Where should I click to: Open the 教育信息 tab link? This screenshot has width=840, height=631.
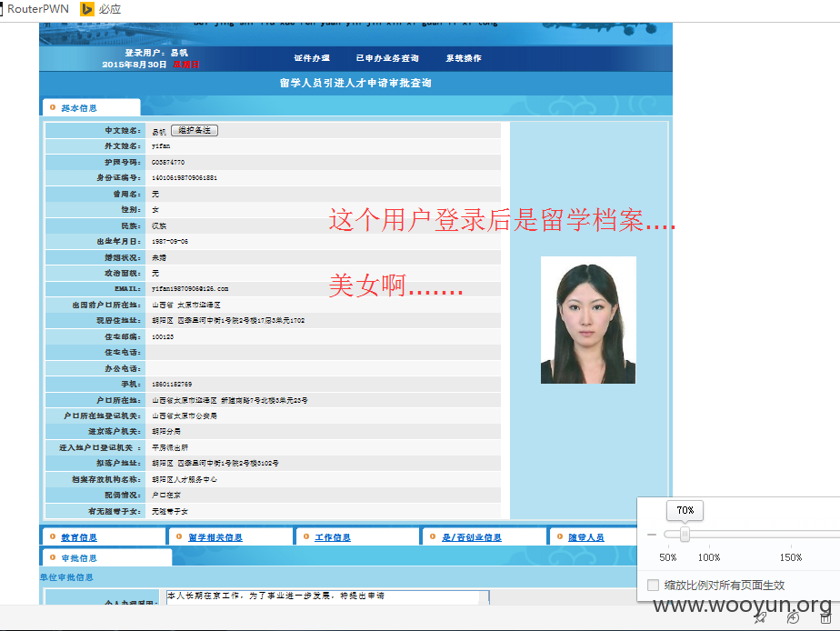pyautogui.click(x=79, y=537)
